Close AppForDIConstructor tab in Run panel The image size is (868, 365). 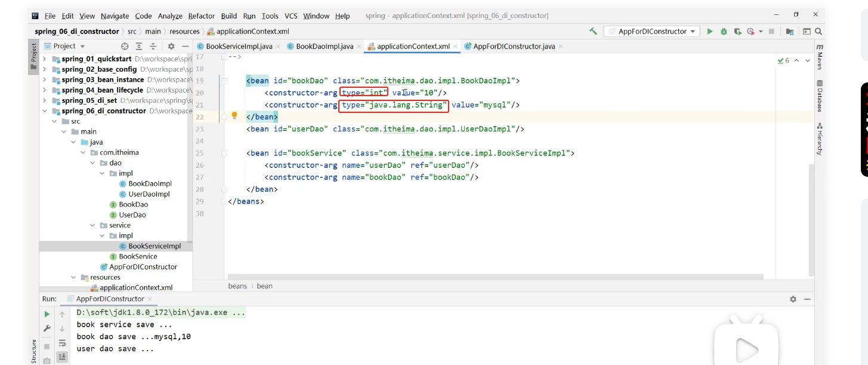(149, 299)
